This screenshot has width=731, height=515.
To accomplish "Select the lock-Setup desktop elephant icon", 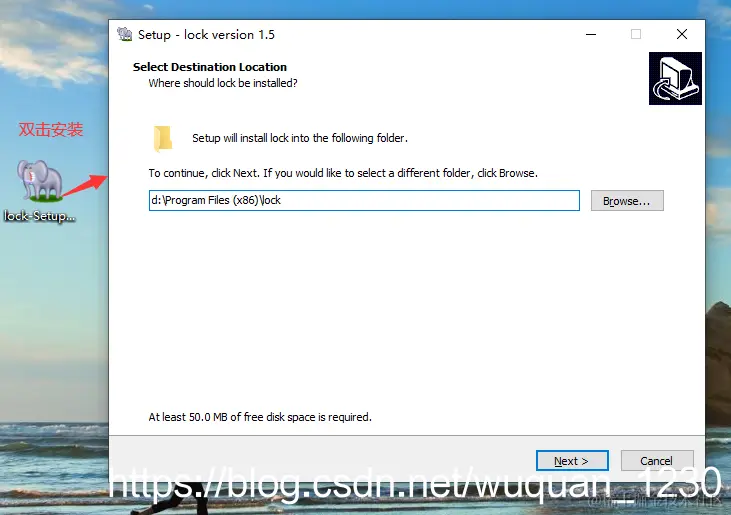I will (40, 181).
